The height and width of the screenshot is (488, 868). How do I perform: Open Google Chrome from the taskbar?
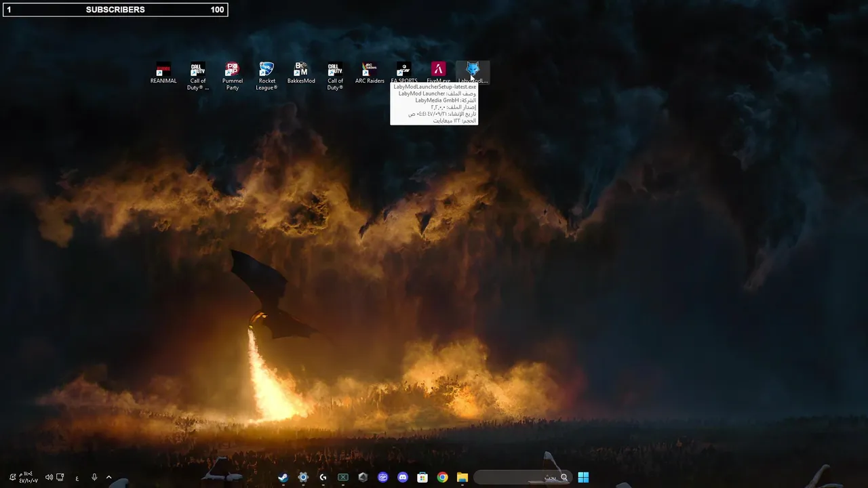point(442,477)
